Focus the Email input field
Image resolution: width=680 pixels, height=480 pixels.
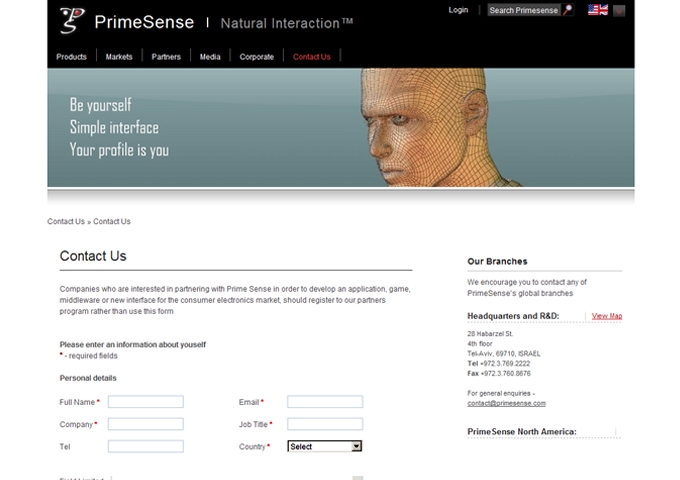tap(325, 402)
